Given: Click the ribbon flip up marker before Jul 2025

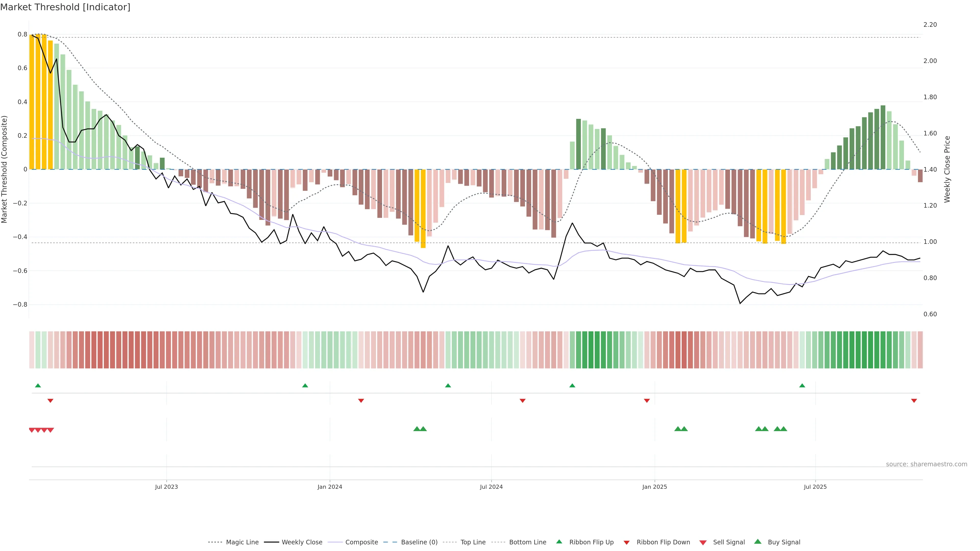Looking at the screenshot, I should tap(802, 386).
